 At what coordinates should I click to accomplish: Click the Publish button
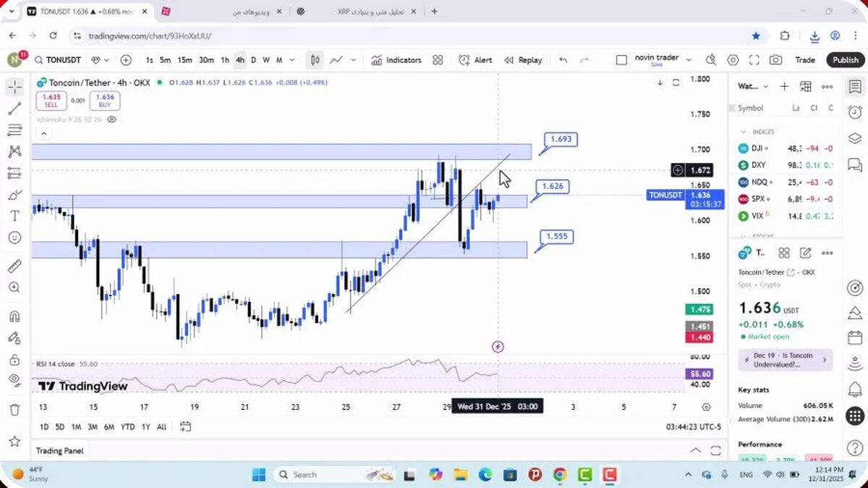pos(845,60)
